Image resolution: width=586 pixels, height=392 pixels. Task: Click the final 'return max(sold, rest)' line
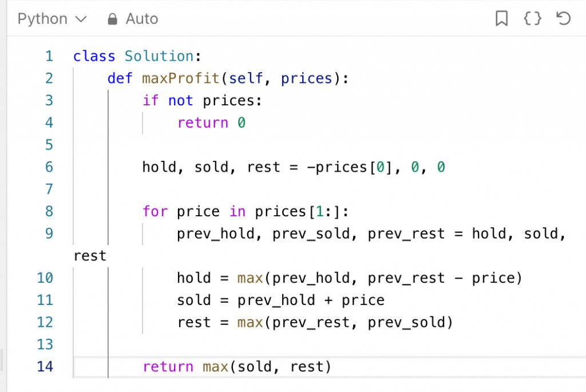click(237, 366)
